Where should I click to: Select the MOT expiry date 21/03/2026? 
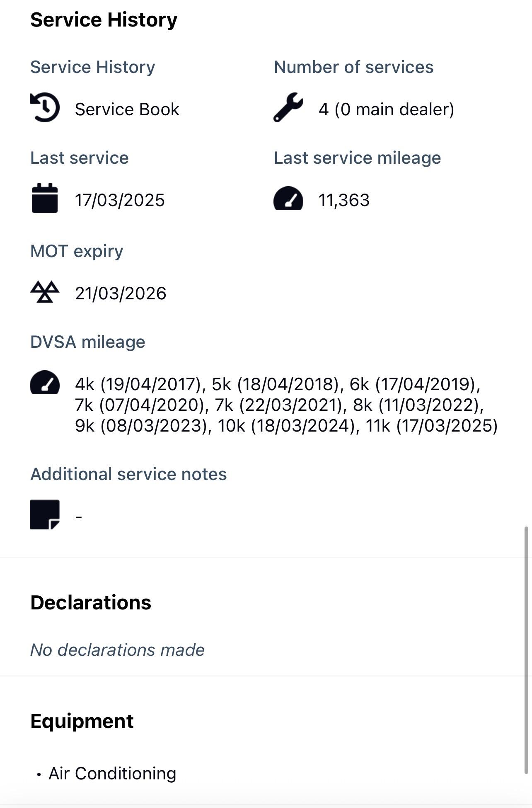click(x=121, y=293)
